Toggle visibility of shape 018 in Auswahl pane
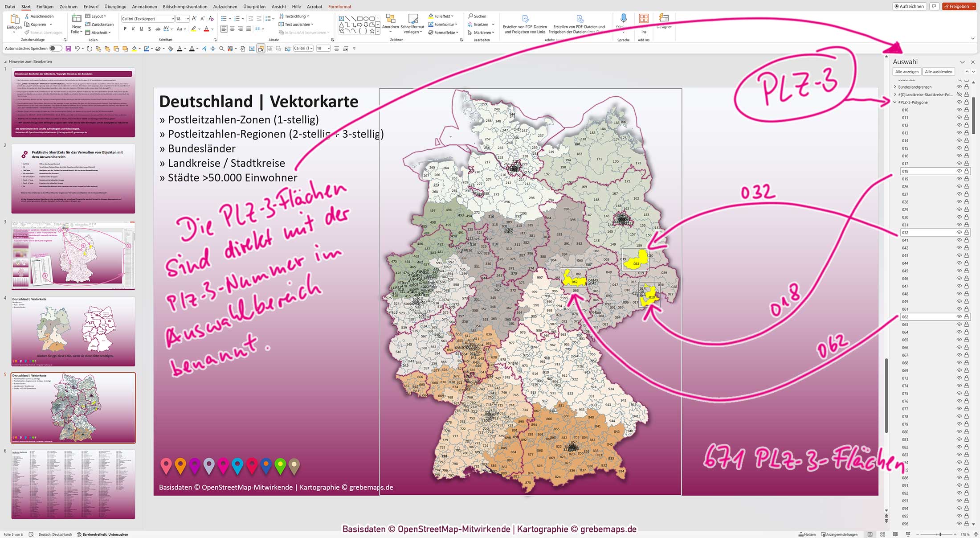The width and height of the screenshot is (980, 538). 959,171
